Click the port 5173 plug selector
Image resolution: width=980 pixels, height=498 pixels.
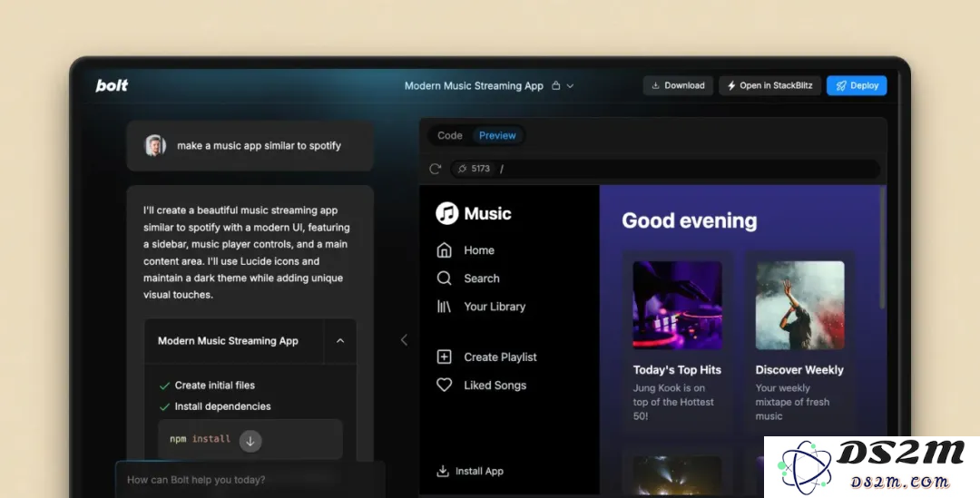[473, 169]
